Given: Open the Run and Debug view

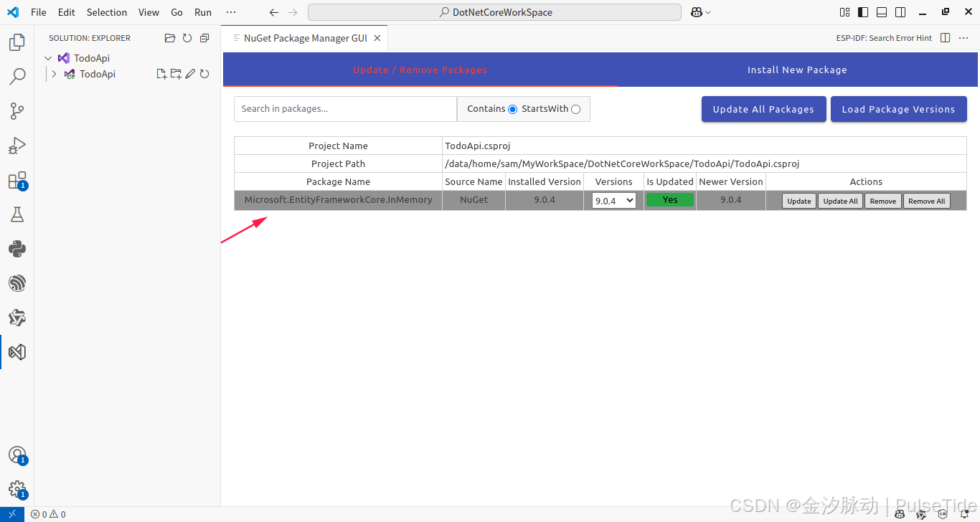Looking at the screenshot, I should pyautogui.click(x=17, y=146).
